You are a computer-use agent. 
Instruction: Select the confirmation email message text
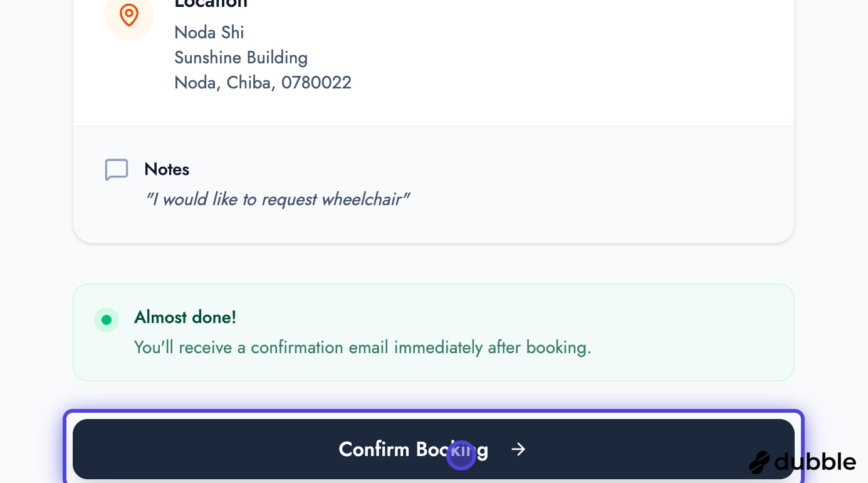[362, 348]
